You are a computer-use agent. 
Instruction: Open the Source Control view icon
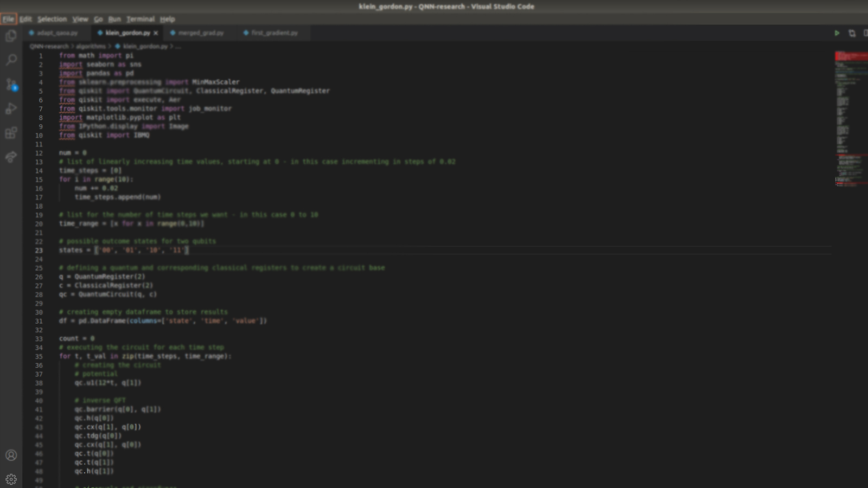tap(11, 84)
